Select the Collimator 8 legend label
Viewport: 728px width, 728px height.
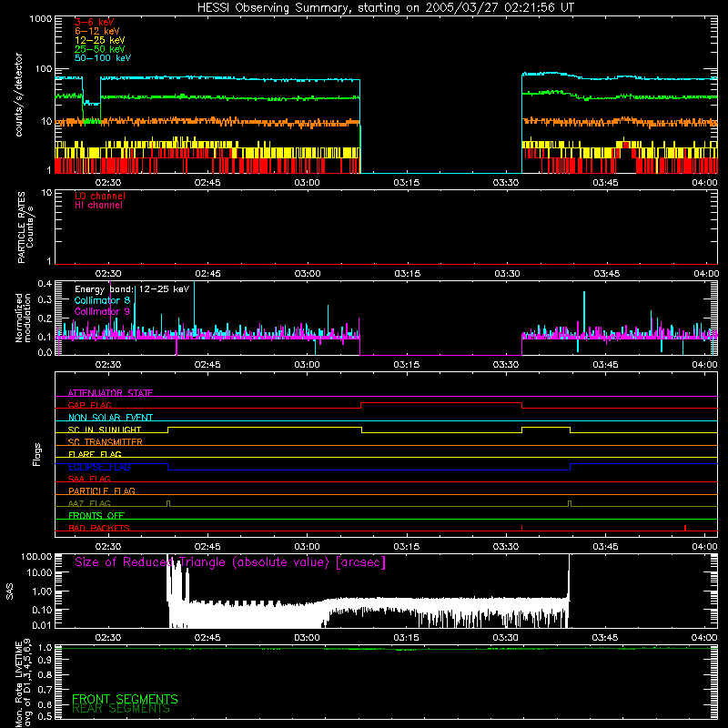102,300
